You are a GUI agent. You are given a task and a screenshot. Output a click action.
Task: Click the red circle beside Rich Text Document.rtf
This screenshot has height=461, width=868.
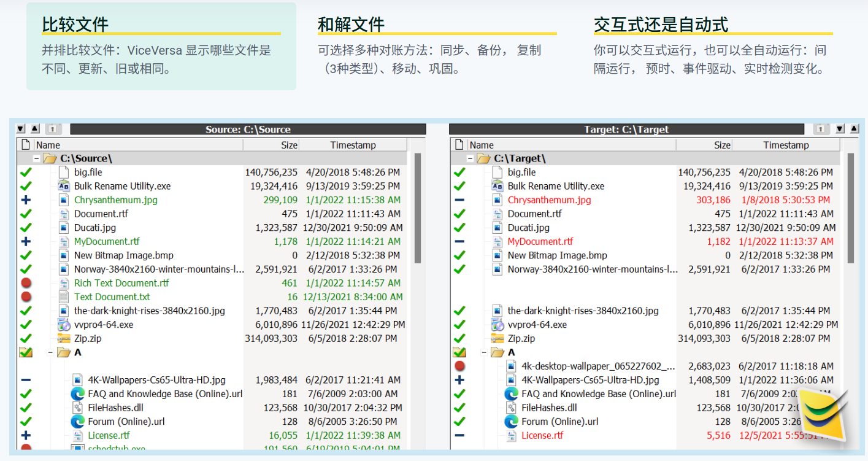26,283
